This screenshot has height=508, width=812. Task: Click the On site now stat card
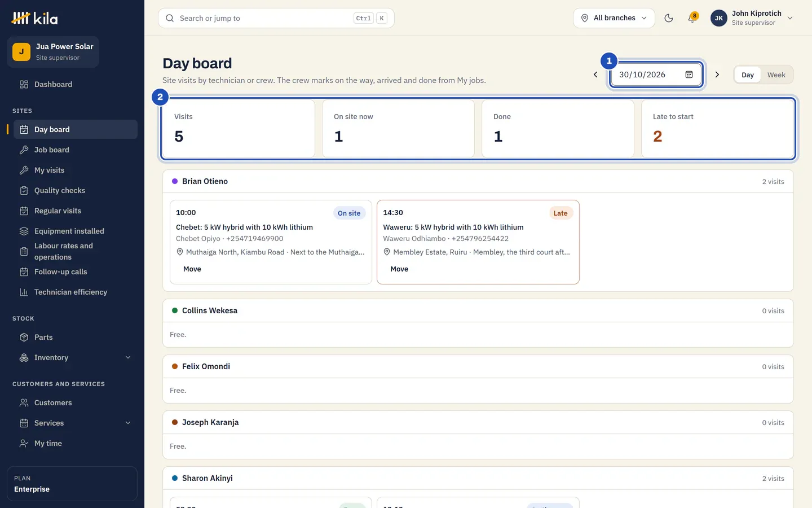[x=398, y=129]
